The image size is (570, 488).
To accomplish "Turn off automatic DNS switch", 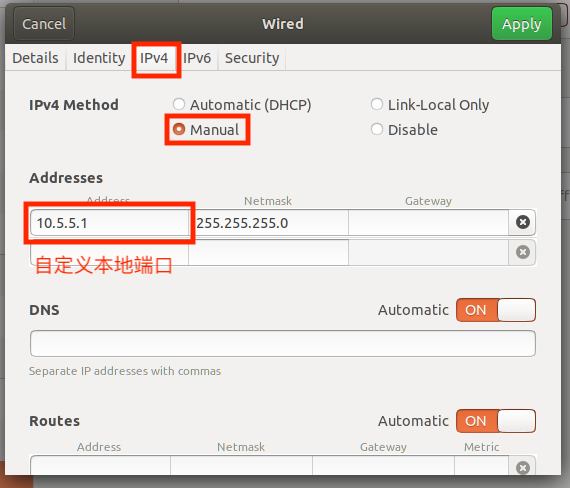I will pos(496,310).
